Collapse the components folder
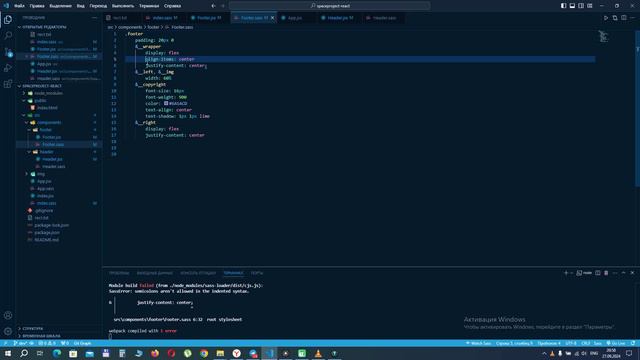Image resolution: width=640 pixels, height=360 pixels. (x=49, y=122)
